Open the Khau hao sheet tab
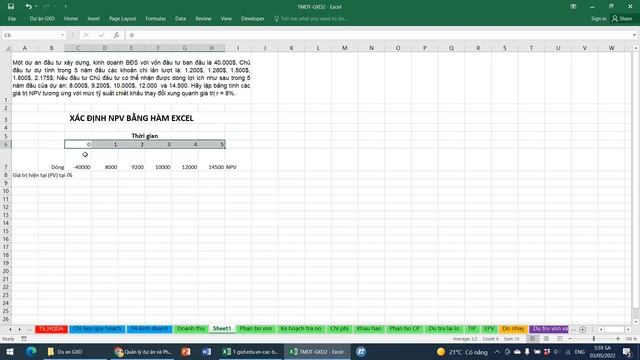Viewport: 640px width, 360px height. click(x=369, y=329)
